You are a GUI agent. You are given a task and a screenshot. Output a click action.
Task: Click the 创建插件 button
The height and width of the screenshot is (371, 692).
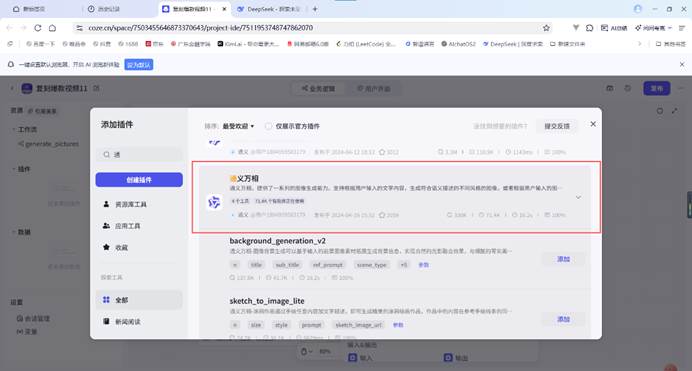pyautogui.click(x=139, y=180)
